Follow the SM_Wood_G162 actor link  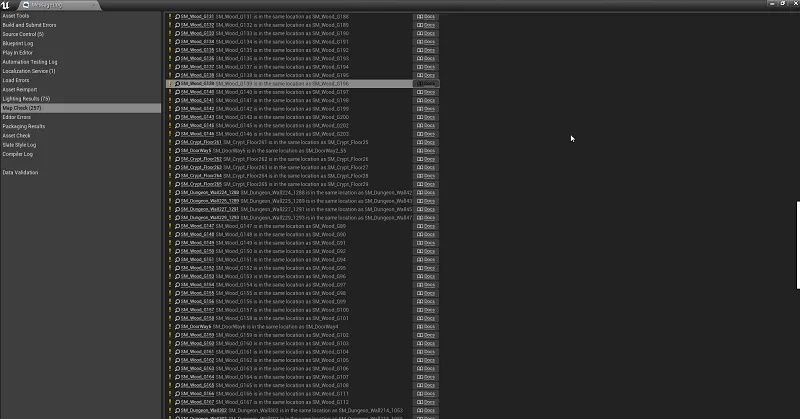coord(197,360)
